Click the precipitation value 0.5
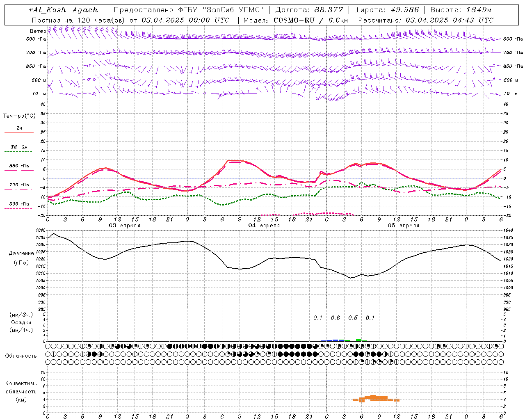Image resolution: width=525 pixels, height=420 pixels. pyautogui.click(x=353, y=317)
